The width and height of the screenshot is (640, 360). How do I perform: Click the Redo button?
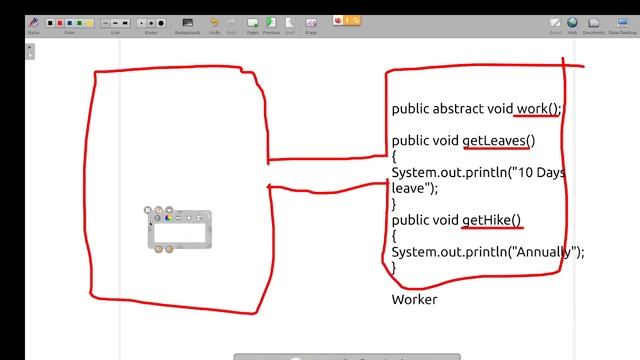[x=231, y=25]
